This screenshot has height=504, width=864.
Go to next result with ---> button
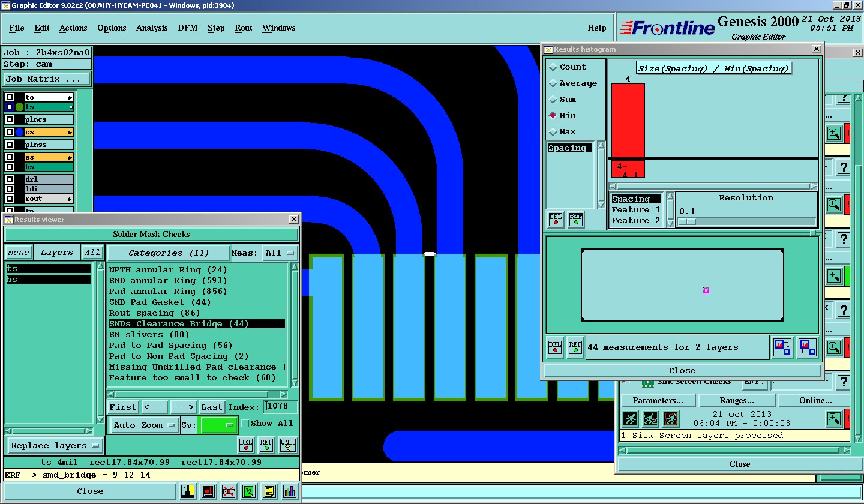click(183, 407)
